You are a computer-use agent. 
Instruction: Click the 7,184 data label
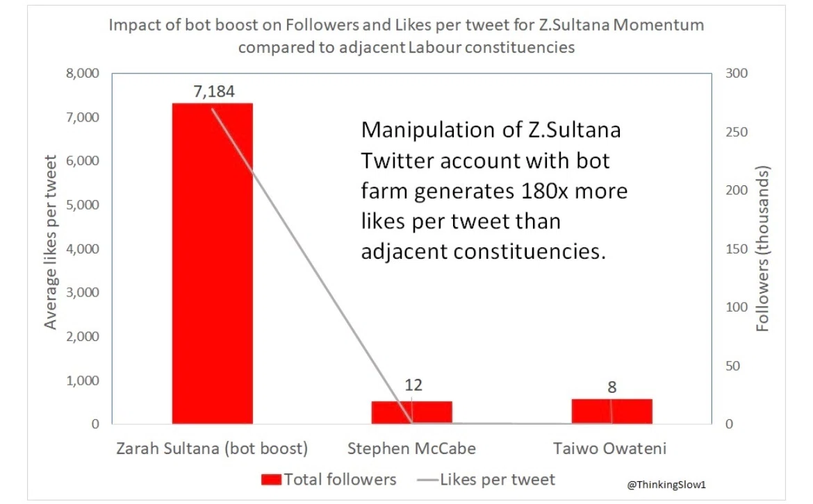[x=214, y=92]
